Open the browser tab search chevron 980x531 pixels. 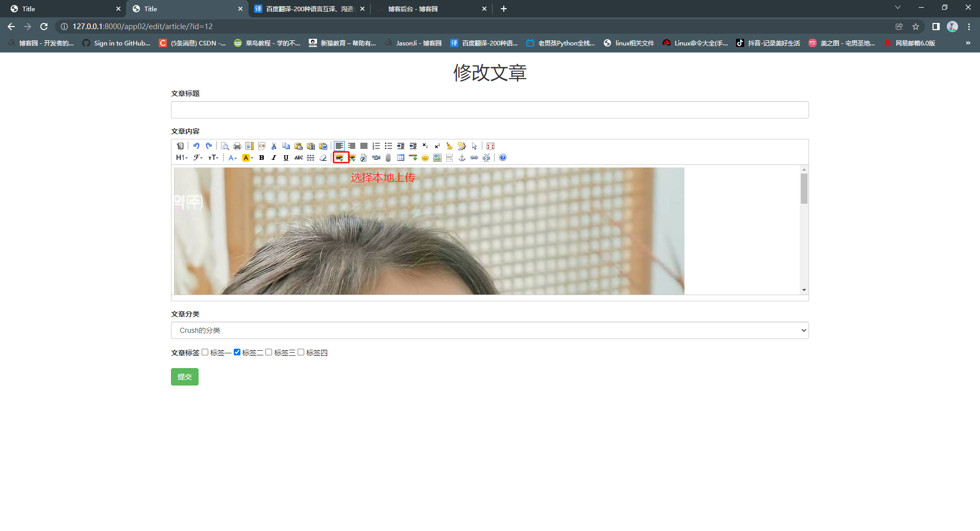click(898, 8)
